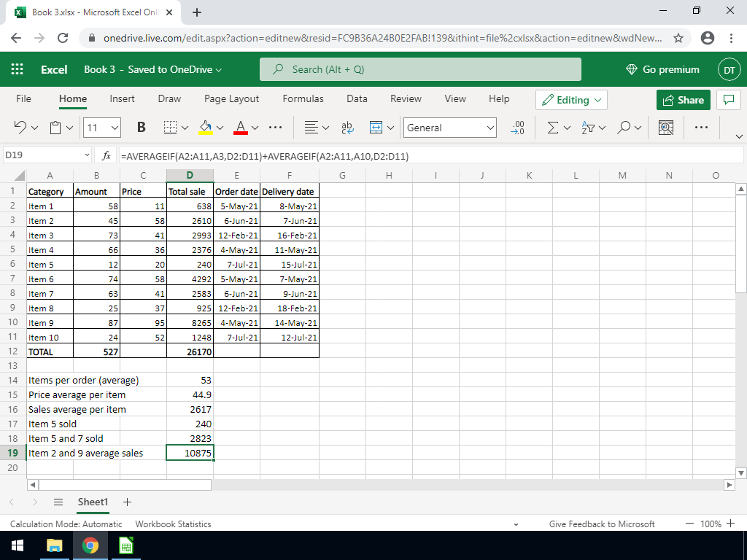Click the Share button
747x560 pixels.
(683, 100)
